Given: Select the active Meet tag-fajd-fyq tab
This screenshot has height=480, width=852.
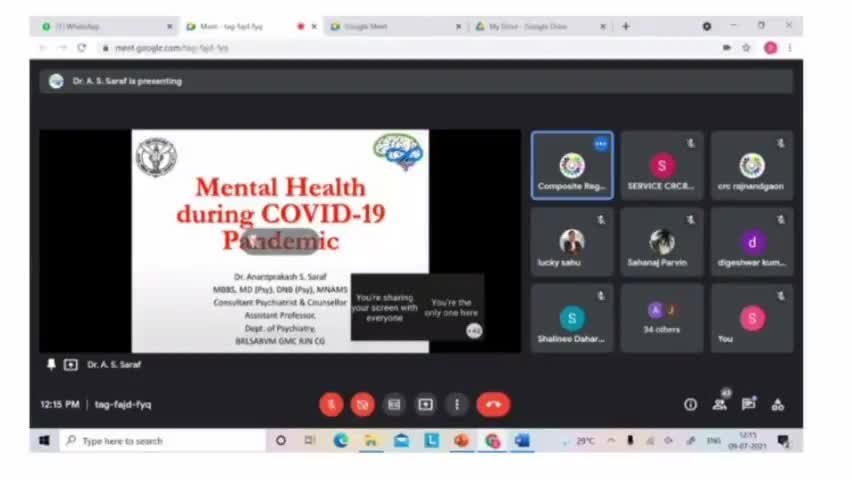Looking at the screenshot, I should click(250, 26).
